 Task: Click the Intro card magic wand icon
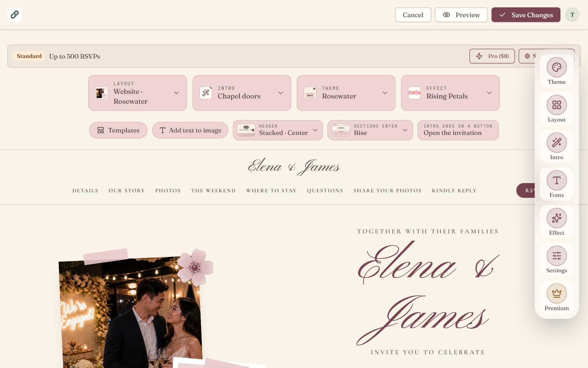click(x=206, y=93)
